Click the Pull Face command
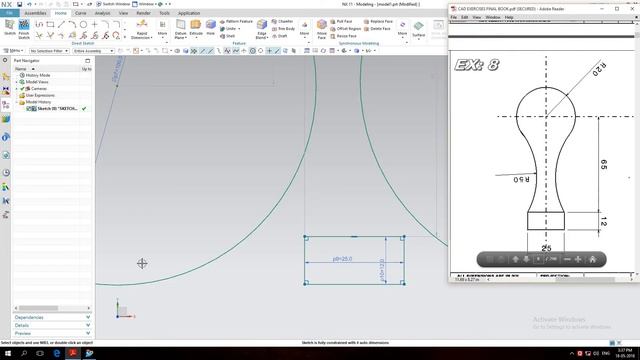640x360 pixels. (341, 21)
